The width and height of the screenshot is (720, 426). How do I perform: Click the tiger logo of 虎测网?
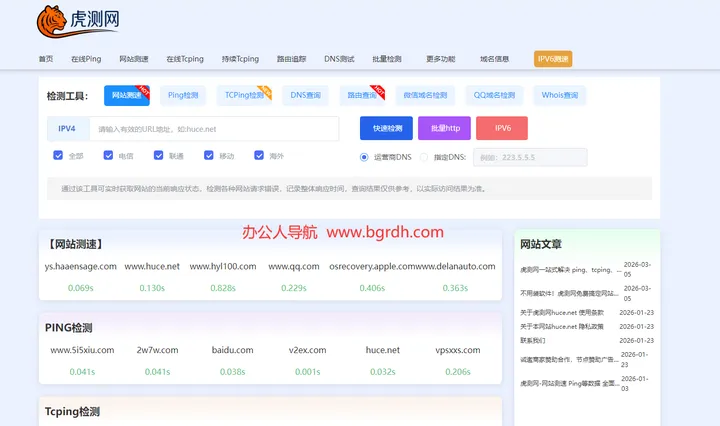[x=77, y=22]
